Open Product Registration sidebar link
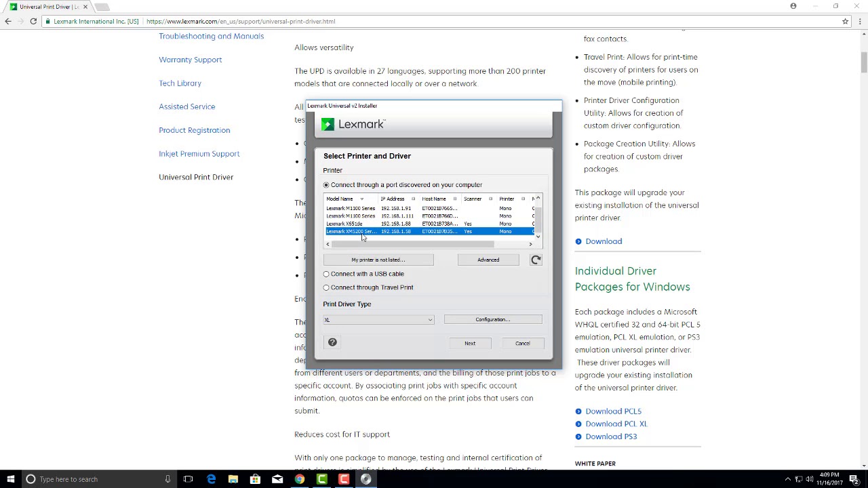 point(194,130)
